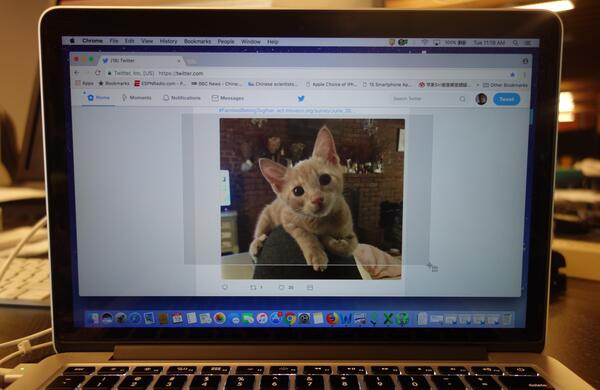Open the Chrome three-dot menu
The height and width of the screenshot is (390, 600).
pos(525,75)
